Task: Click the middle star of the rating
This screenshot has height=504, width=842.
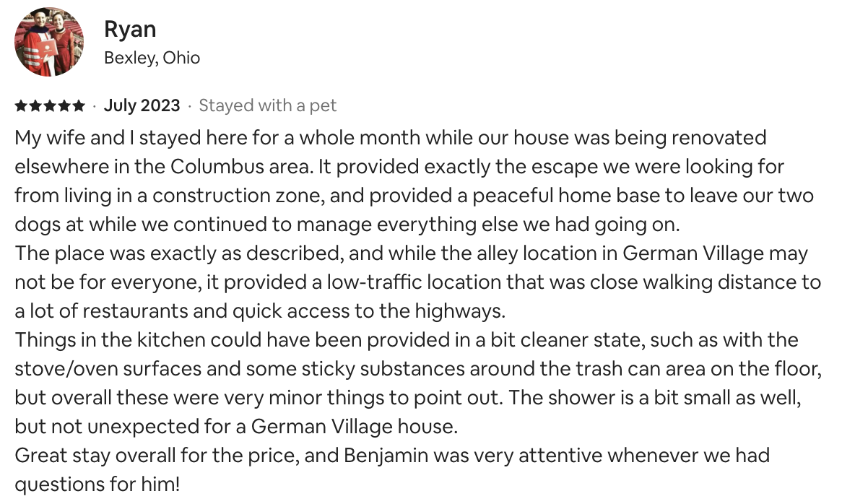Action: [x=49, y=106]
